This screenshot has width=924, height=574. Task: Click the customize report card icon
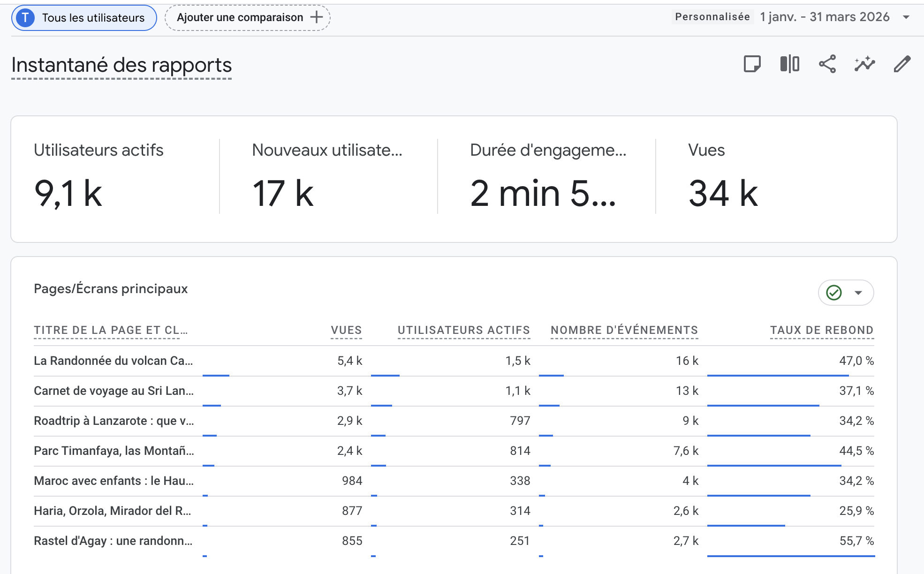(752, 64)
